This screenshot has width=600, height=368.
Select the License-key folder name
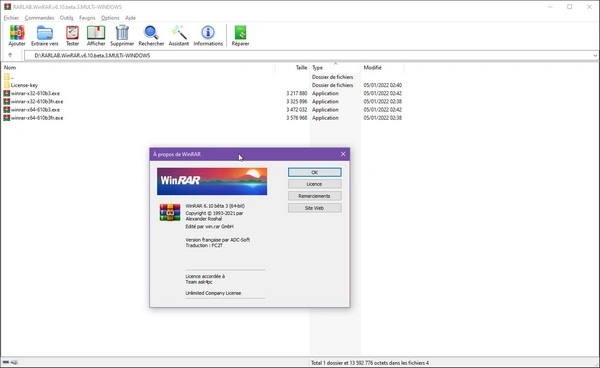[x=24, y=85]
